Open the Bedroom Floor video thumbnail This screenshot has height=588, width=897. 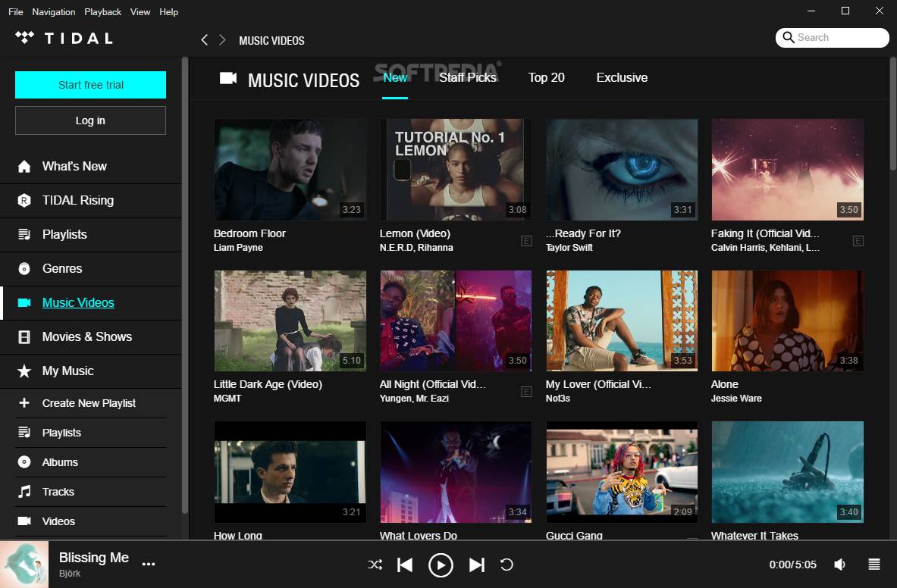[x=290, y=170]
